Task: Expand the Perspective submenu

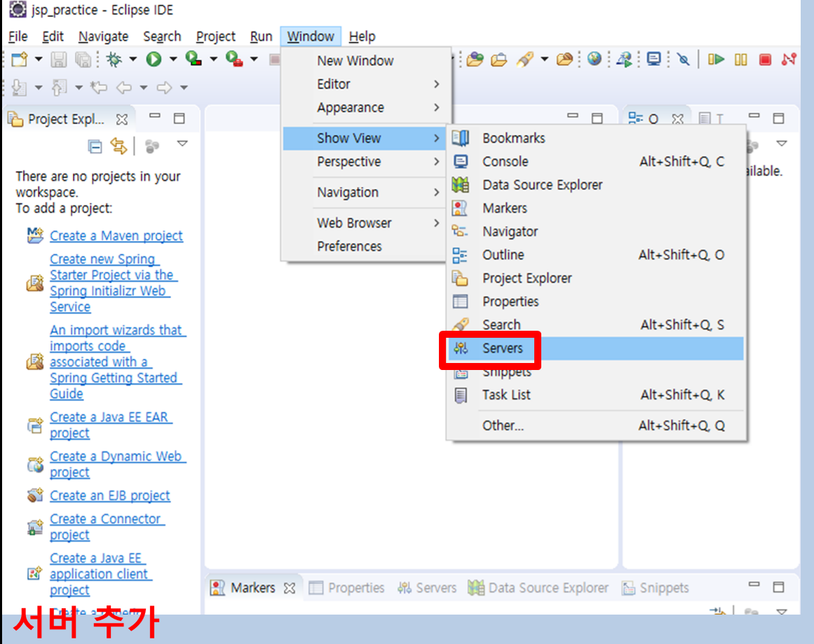Action: 366,161
